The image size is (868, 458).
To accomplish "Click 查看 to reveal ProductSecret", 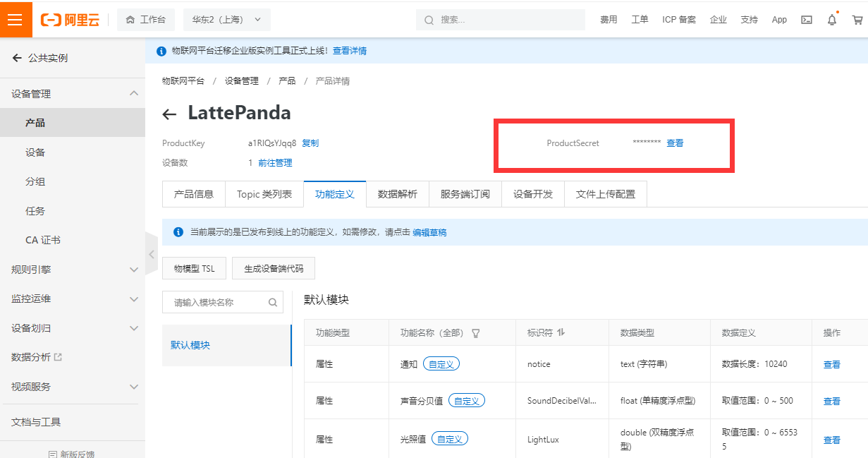I will click(x=675, y=143).
